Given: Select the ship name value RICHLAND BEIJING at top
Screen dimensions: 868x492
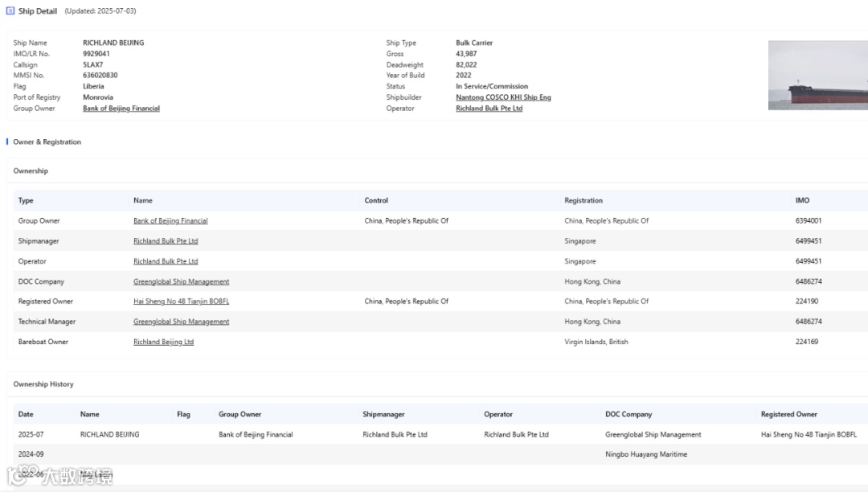Looking at the screenshot, I should pos(113,43).
